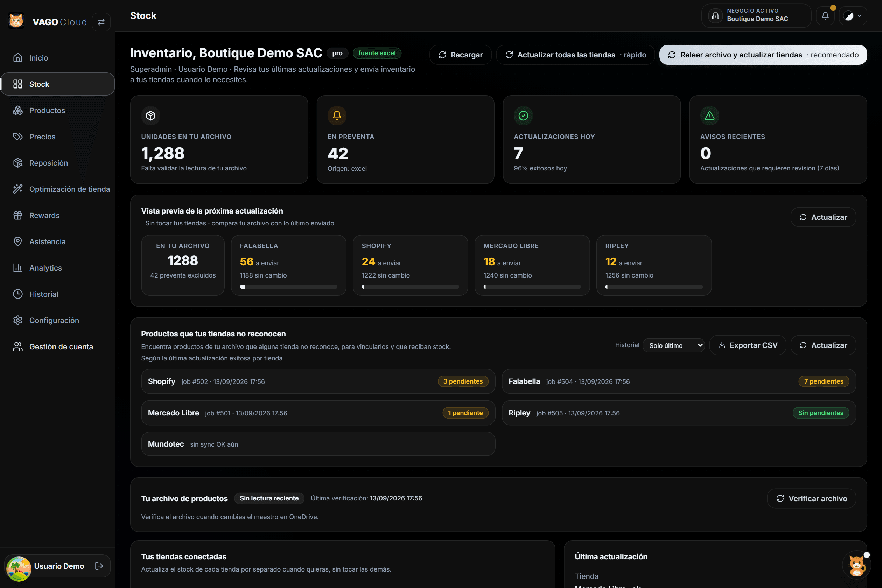Expand the Shopify job #502 row

pos(318,381)
